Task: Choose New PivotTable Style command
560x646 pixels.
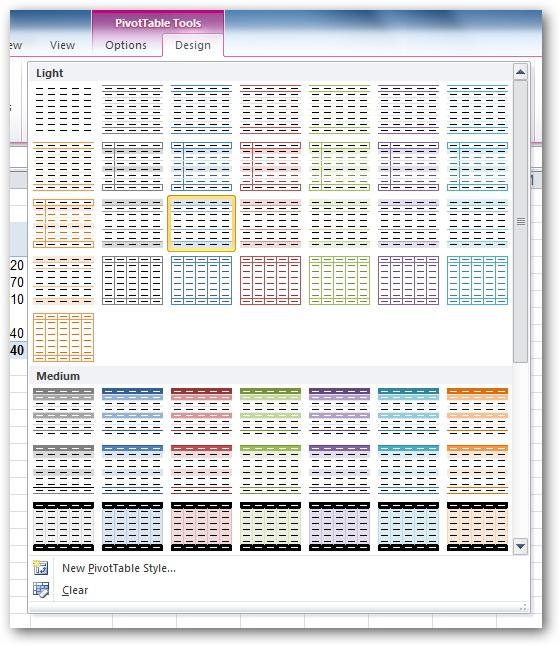Action: (x=119, y=568)
